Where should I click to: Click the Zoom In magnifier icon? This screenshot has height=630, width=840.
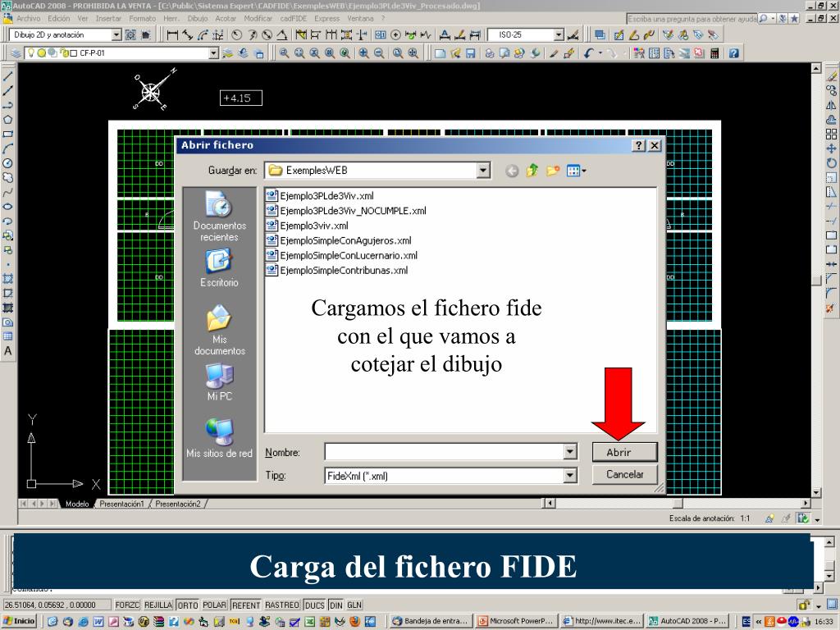pos(363,53)
